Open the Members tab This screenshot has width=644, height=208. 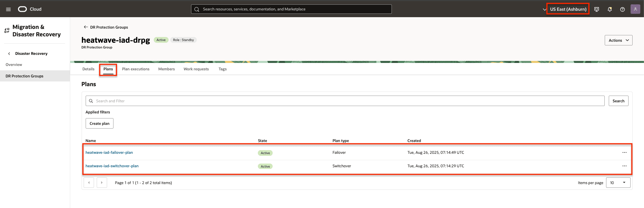tap(167, 69)
